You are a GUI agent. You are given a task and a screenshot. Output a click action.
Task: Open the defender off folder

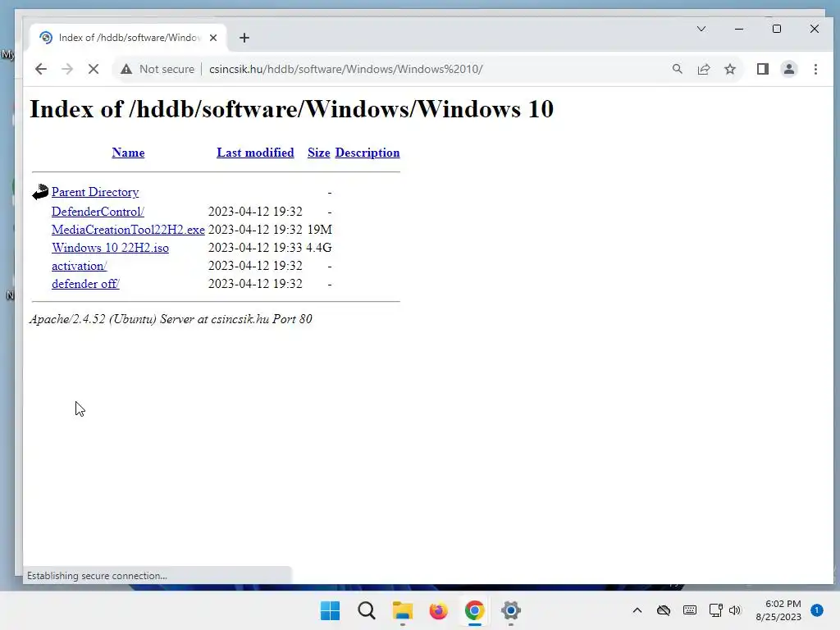(85, 284)
